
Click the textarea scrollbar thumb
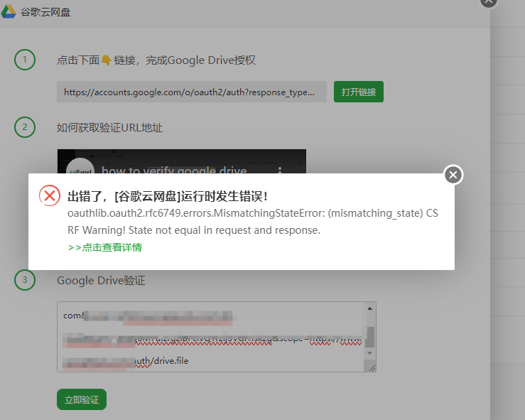click(x=370, y=337)
